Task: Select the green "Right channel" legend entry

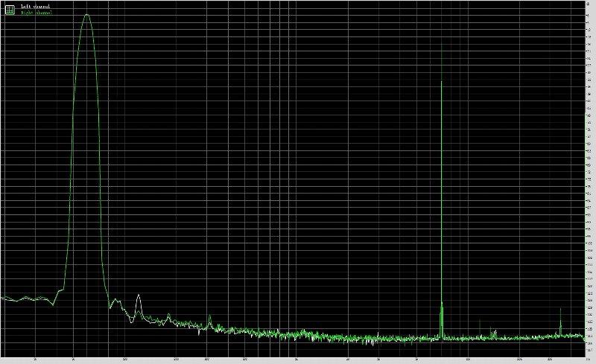Action: pyautogui.click(x=36, y=13)
